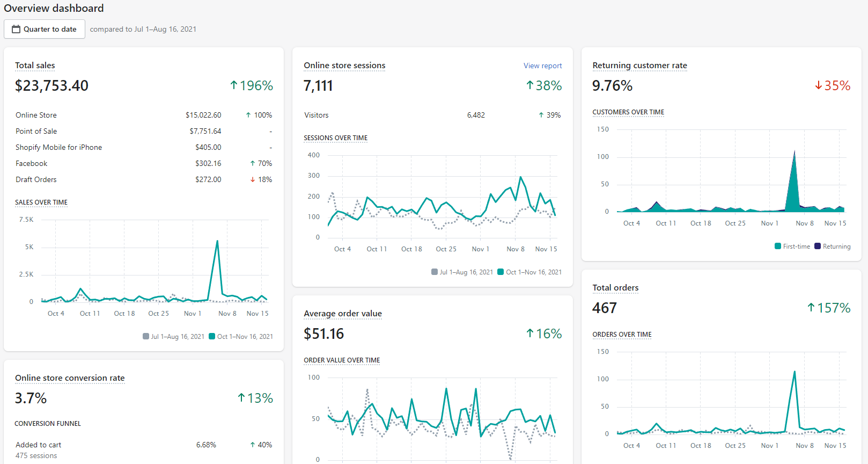Click the teal Oct 1–Nov 16 swatch in sessions legend
868x464 pixels.
pos(501,272)
